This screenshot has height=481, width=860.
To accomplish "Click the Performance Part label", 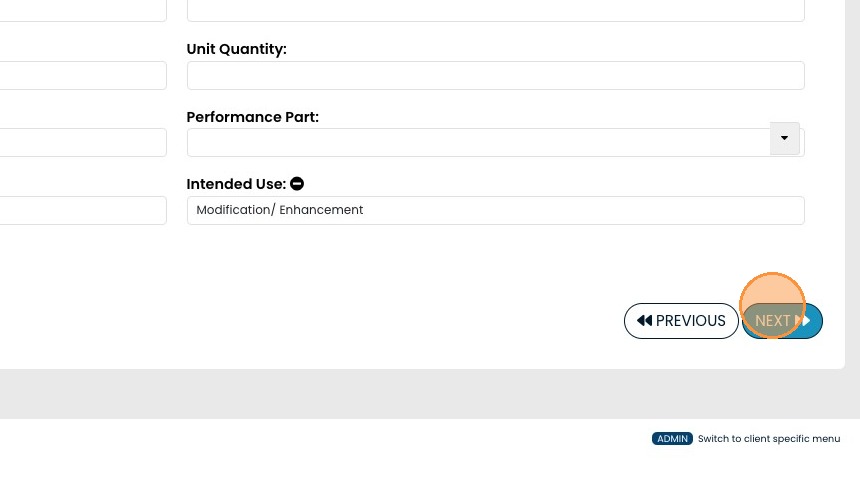I will (x=252, y=117).
